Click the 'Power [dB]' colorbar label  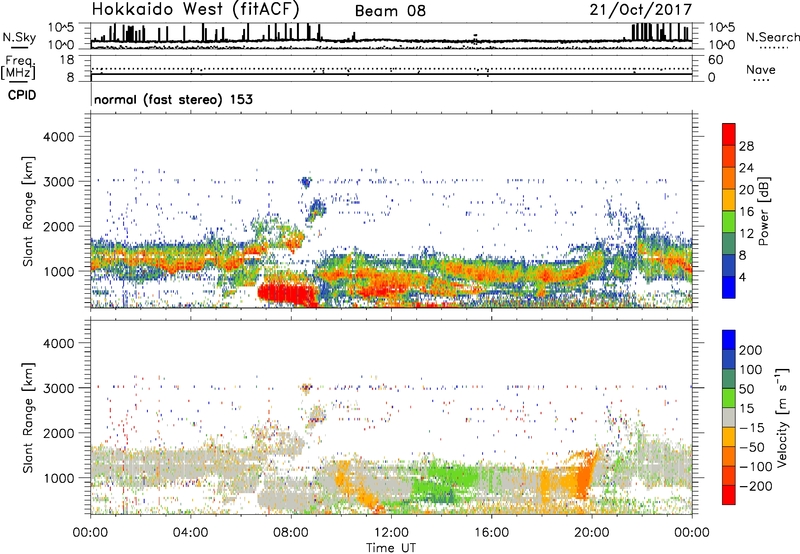click(x=764, y=211)
